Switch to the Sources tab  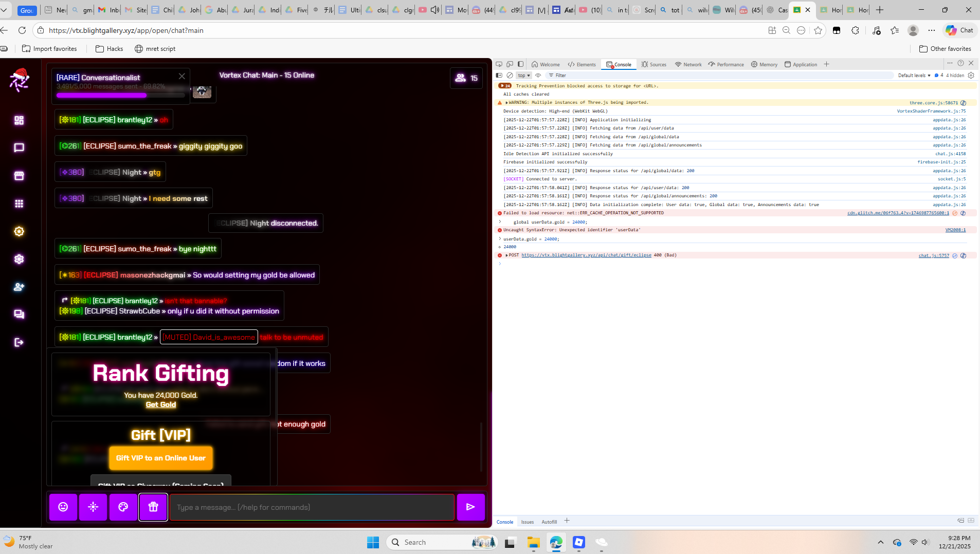pyautogui.click(x=654, y=64)
